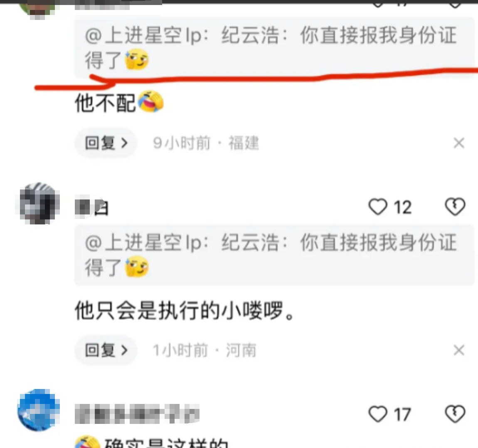Viewport: 478px width, 448px height.
Task: Tap broken-heart icon beside 17 likes
Action: [x=455, y=414]
